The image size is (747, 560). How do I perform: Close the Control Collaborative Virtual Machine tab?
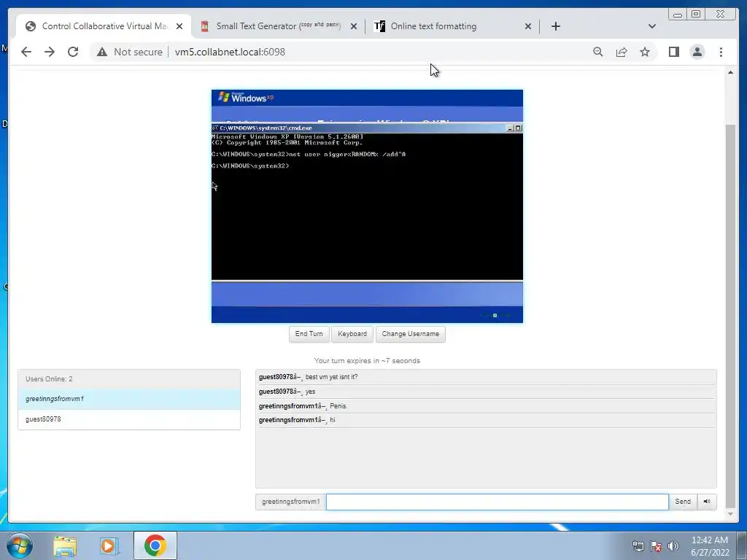pos(179,26)
